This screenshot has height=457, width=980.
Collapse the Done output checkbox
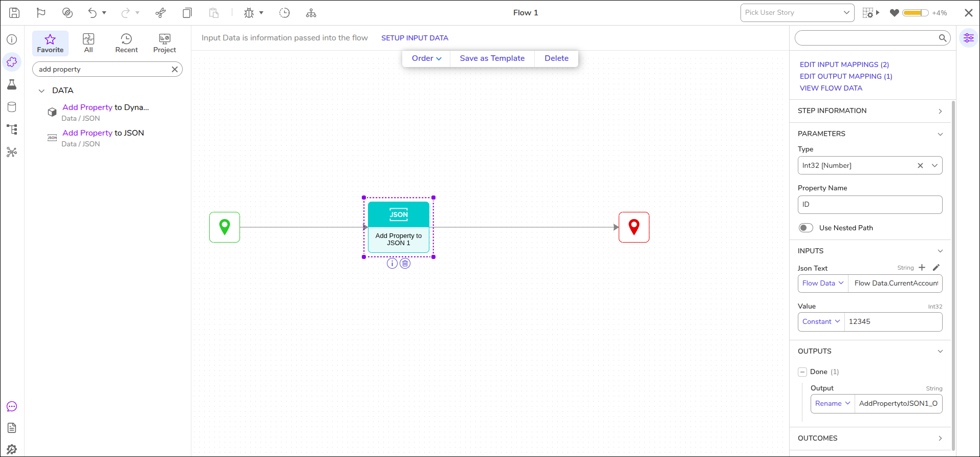[x=802, y=372]
